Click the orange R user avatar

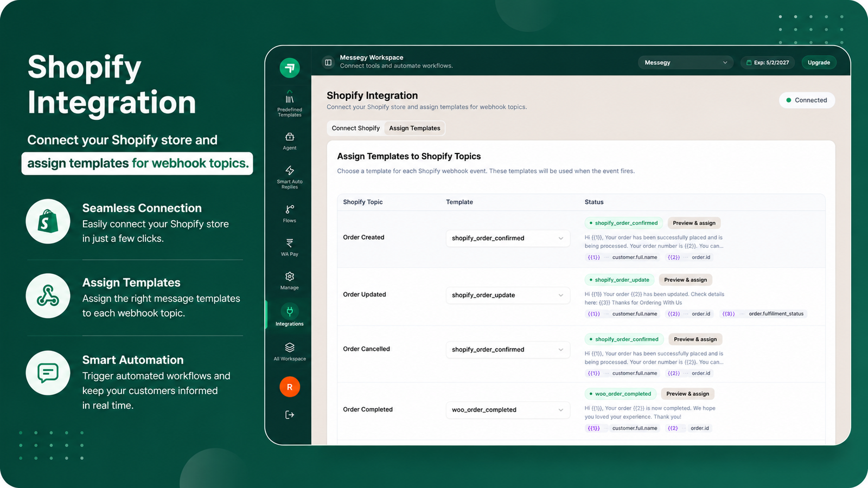click(x=290, y=387)
